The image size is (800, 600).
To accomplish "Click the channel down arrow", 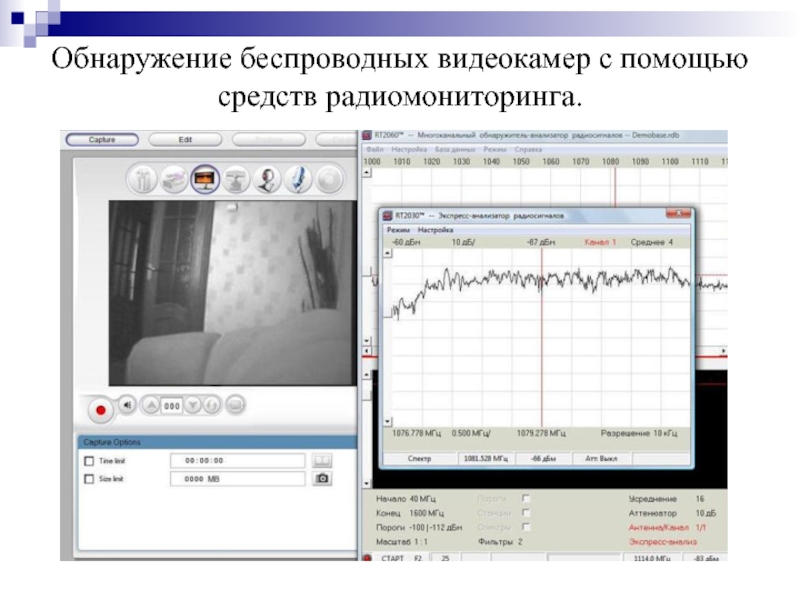I will 193,406.
